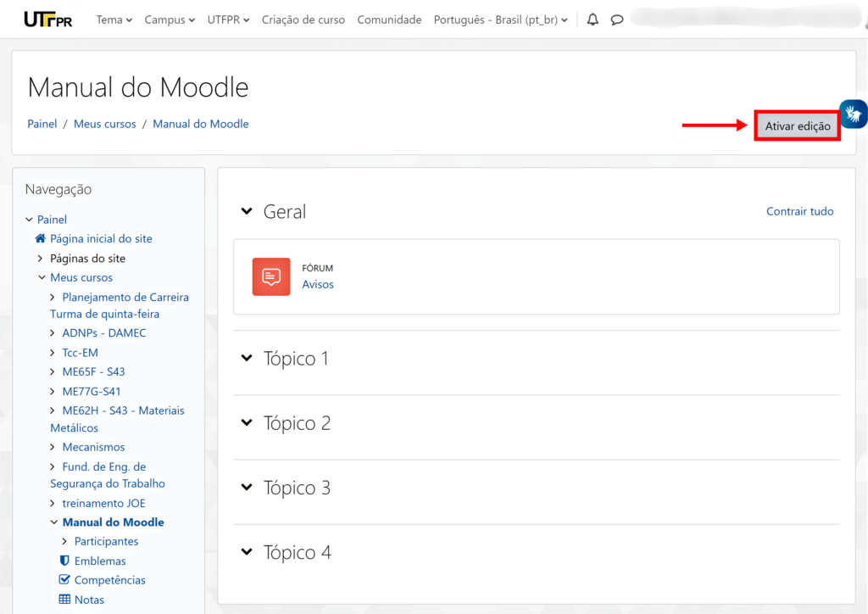Select Páginas do site in navigation
The width and height of the screenshot is (868, 614).
click(87, 259)
